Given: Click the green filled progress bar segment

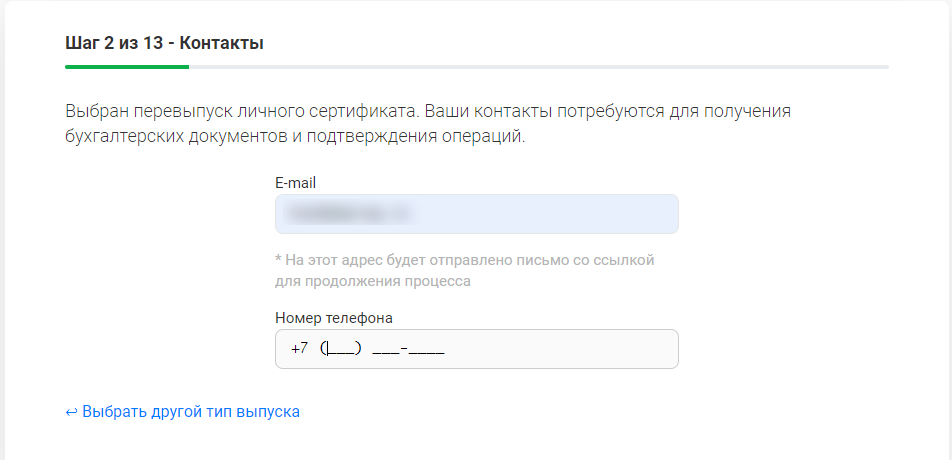Looking at the screenshot, I should (x=127, y=67).
